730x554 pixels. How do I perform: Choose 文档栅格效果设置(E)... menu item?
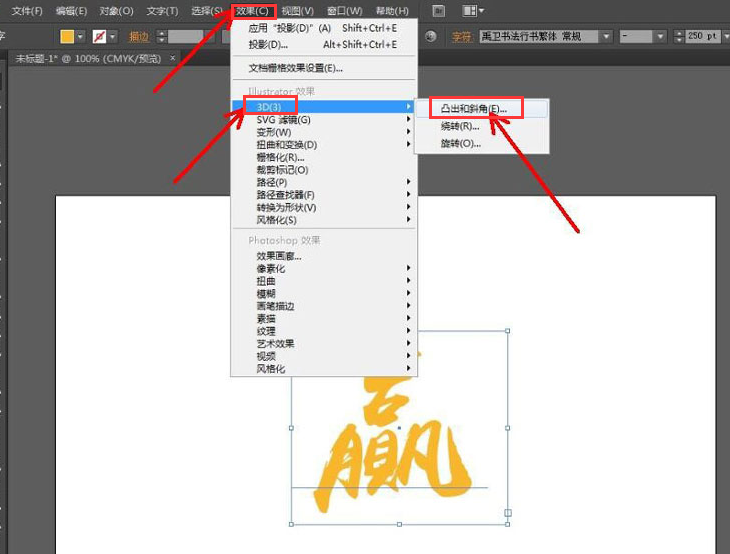324,68
